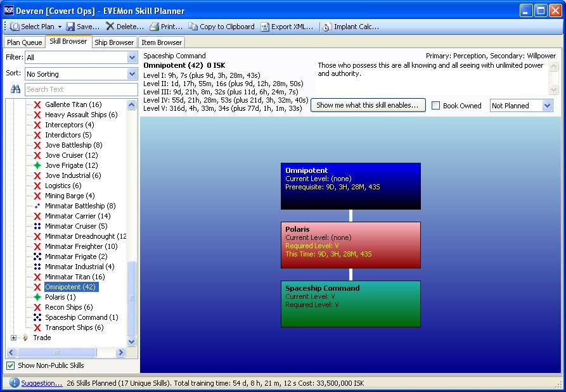The height and width of the screenshot is (392, 566).
Task: Click the Search Text input field
Action: coord(81,89)
